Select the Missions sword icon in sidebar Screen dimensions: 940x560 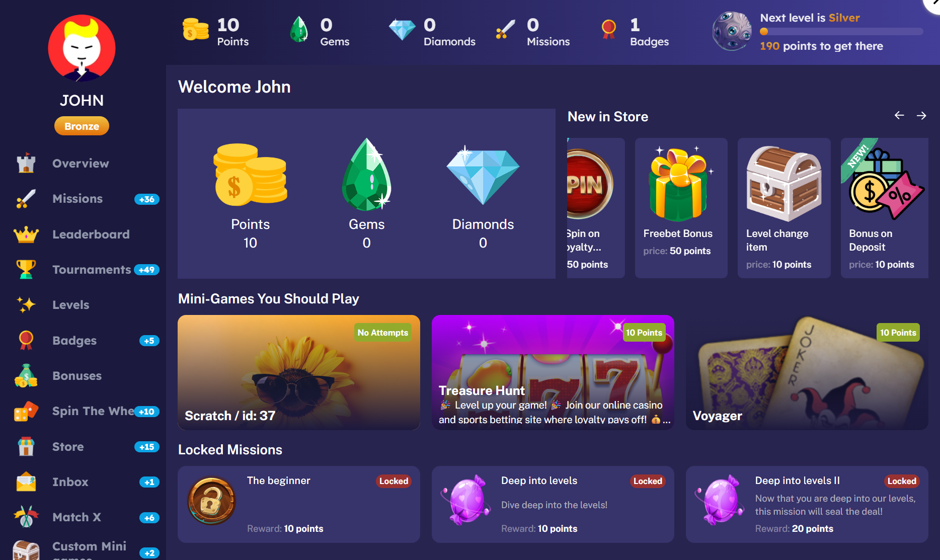[x=26, y=199]
